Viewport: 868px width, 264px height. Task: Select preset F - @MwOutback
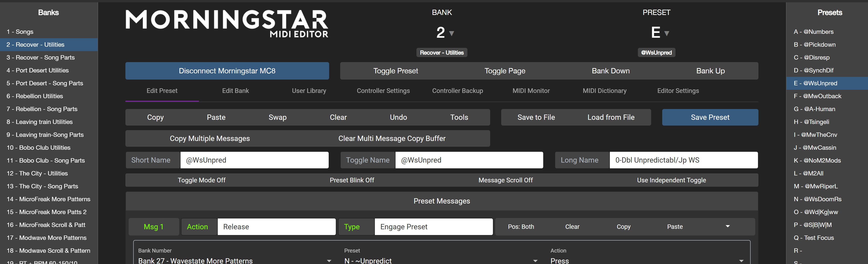817,96
